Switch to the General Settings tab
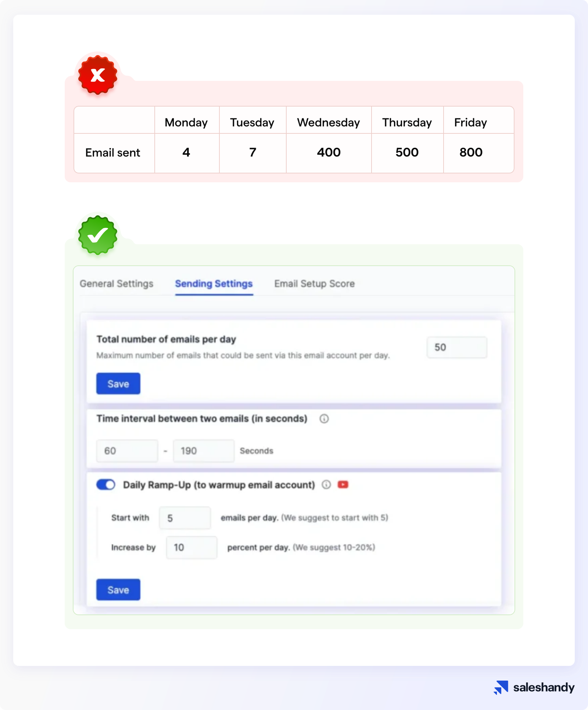The image size is (588, 710). (x=116, y=283)
